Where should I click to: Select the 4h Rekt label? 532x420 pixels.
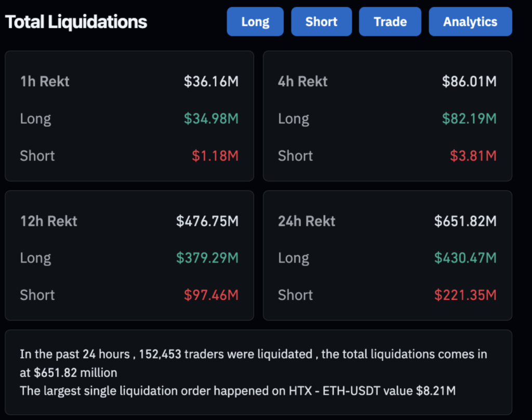tap(303, 81)
